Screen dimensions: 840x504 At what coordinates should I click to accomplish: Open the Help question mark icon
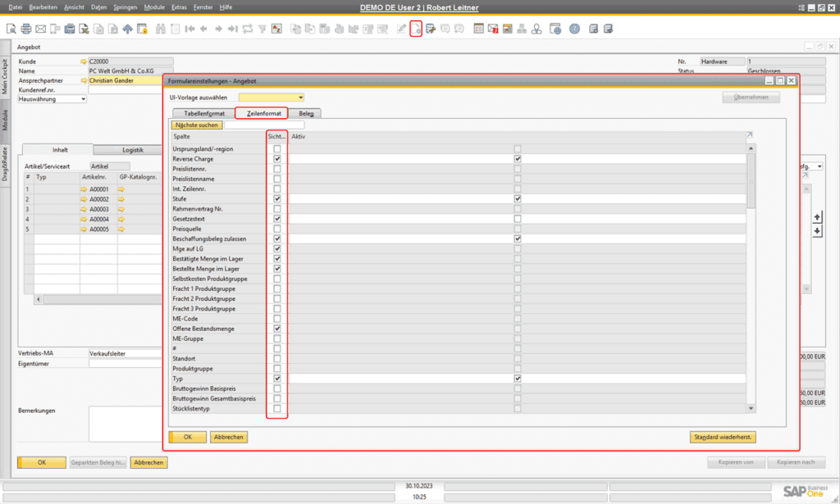click(x=574, y=29)
